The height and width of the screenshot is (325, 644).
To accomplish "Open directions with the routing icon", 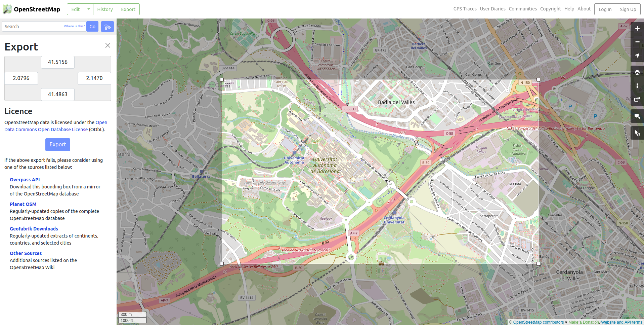I will point(107,26).
